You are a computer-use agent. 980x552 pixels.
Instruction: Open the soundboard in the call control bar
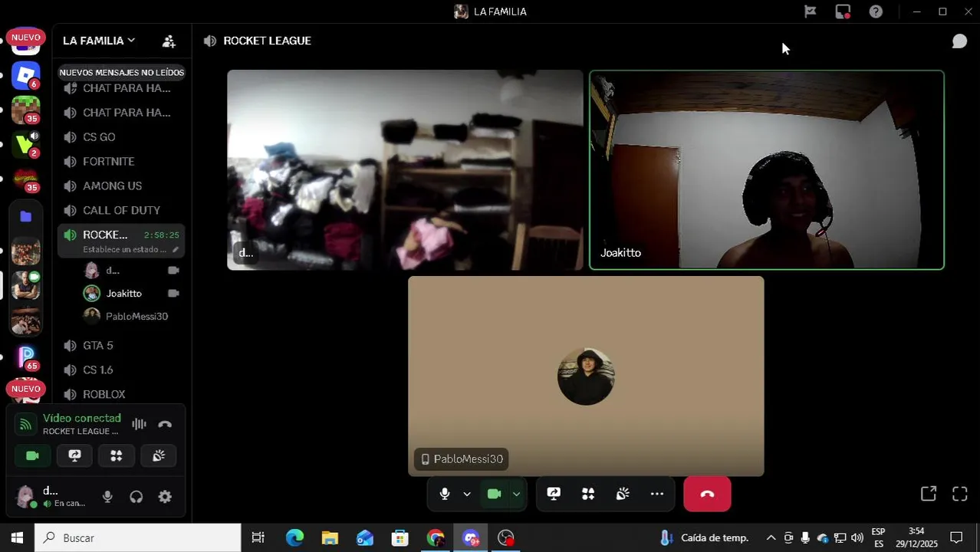[x=623, y=494]
